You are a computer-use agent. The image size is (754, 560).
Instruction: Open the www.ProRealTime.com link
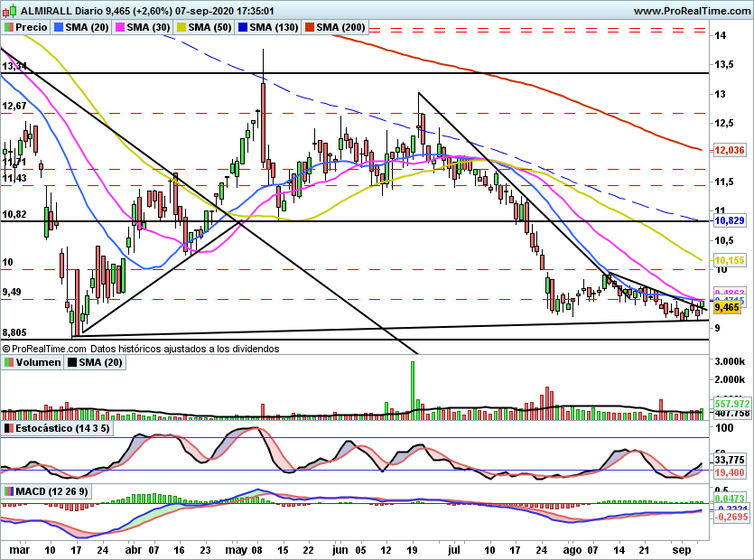(x=691, y=12)
